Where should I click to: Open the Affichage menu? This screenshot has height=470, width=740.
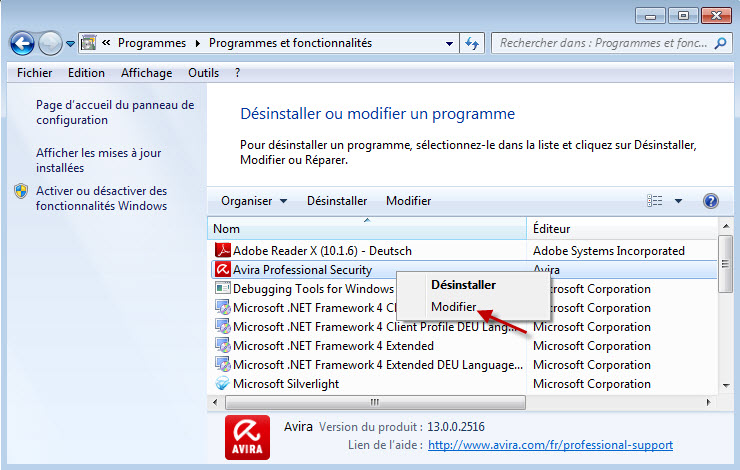[x=146, y=73]
